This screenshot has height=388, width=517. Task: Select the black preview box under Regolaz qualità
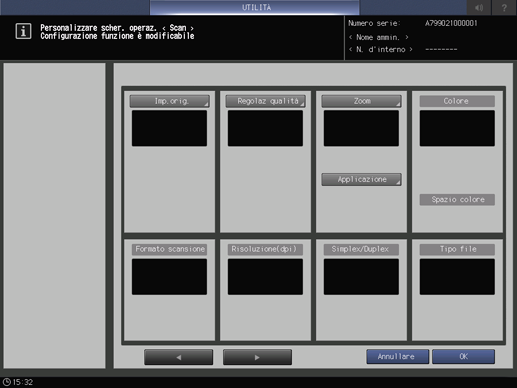265,128
